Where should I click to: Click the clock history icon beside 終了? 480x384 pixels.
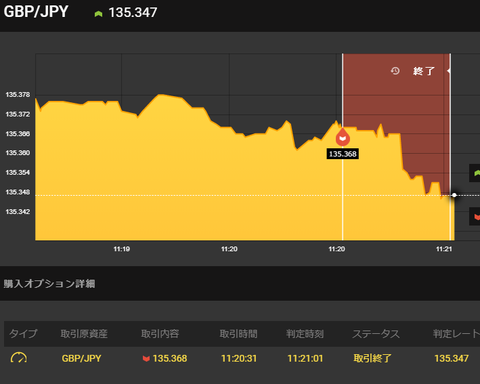pos(395,71)
